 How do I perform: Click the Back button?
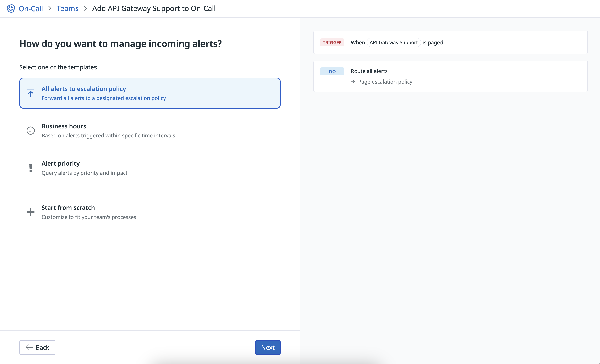(x=37, y=347)
